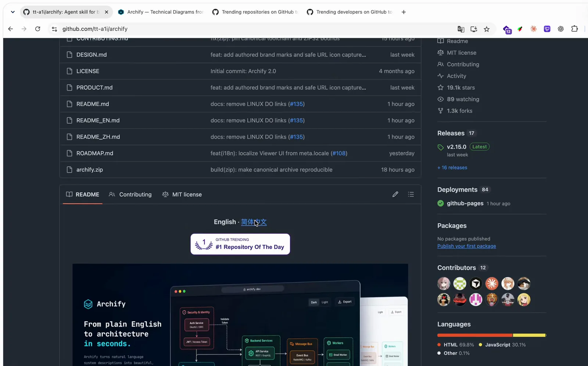Open the extension with the 12 badge
Viewport: 588px width, 366px height.
click(x=507, y=29)
